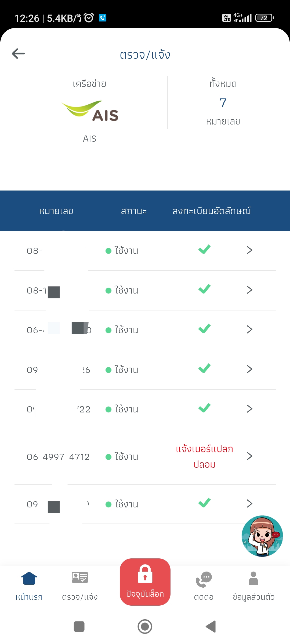Screen dimensions: 290x644
Task: Tap the AIS network logo
Action: pos(90,111)
